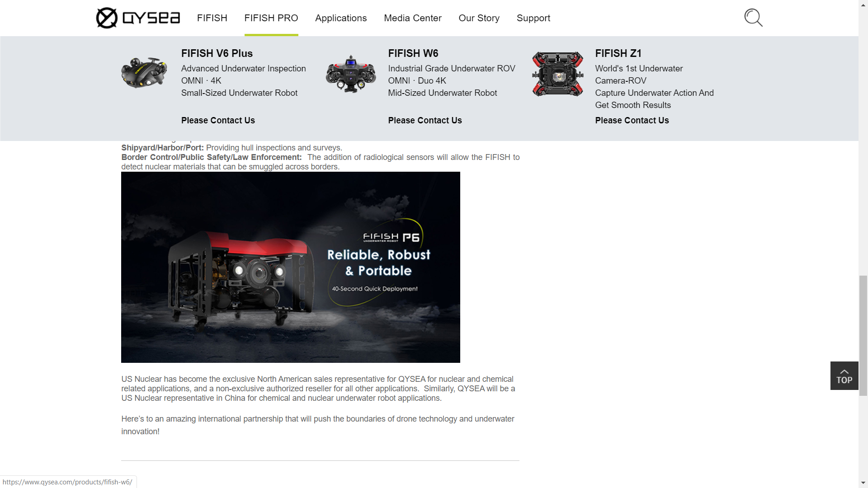Click the scrollbar down arrow
Viewport: 868px width, 488px height.
click(863, 483)
